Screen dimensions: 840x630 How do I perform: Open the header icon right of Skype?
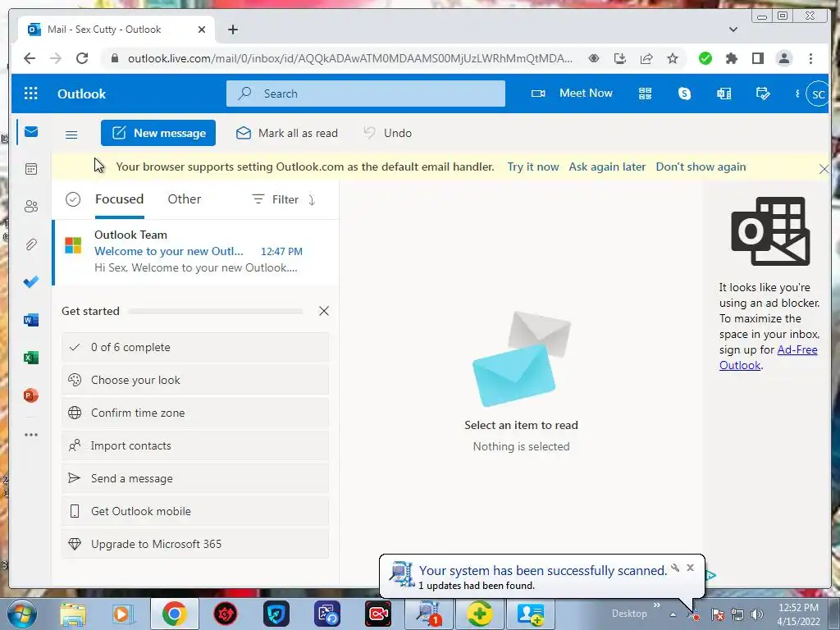[x=724, y=94]
